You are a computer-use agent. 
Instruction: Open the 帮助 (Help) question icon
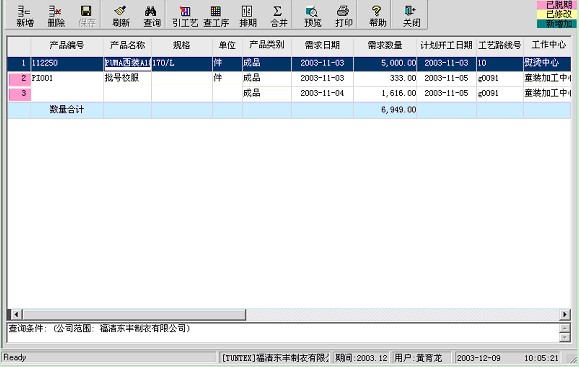click(377, 16)
